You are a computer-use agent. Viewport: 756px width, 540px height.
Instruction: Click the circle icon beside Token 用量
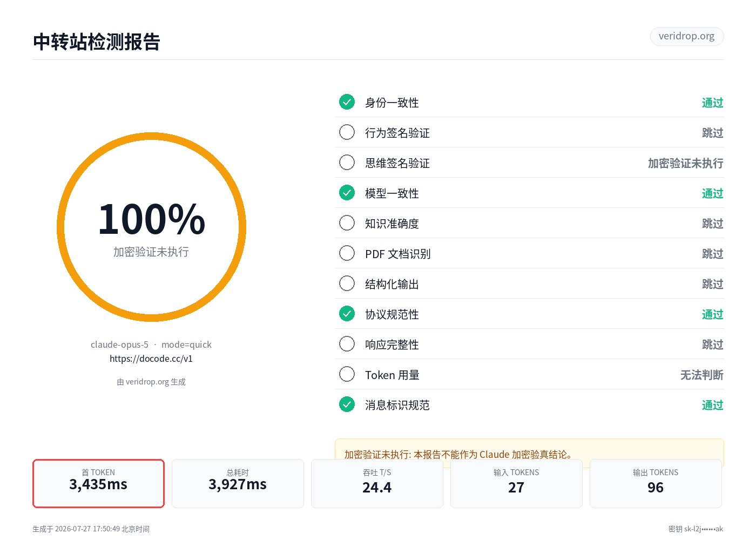(347, 374)
